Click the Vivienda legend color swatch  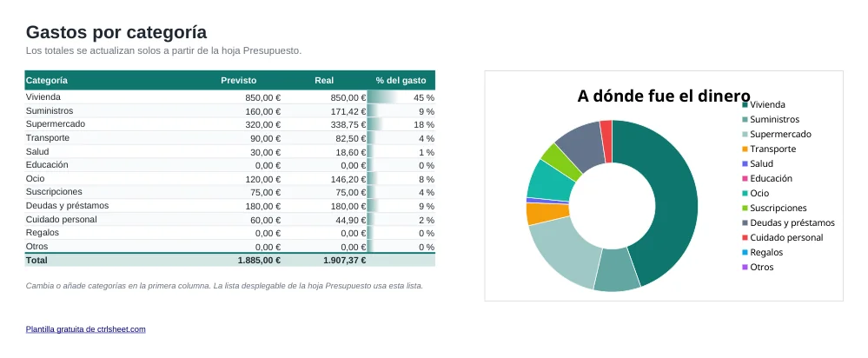[745, 104]
